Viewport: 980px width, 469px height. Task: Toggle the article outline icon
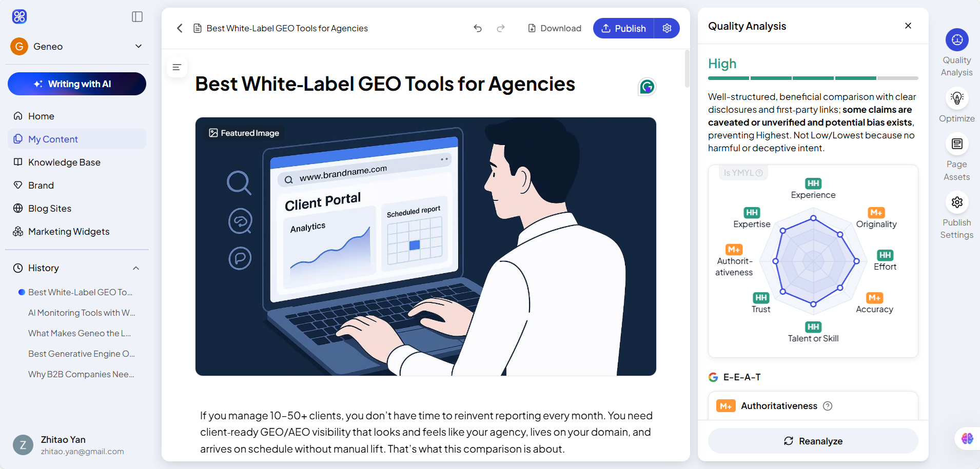coord(177,67)
